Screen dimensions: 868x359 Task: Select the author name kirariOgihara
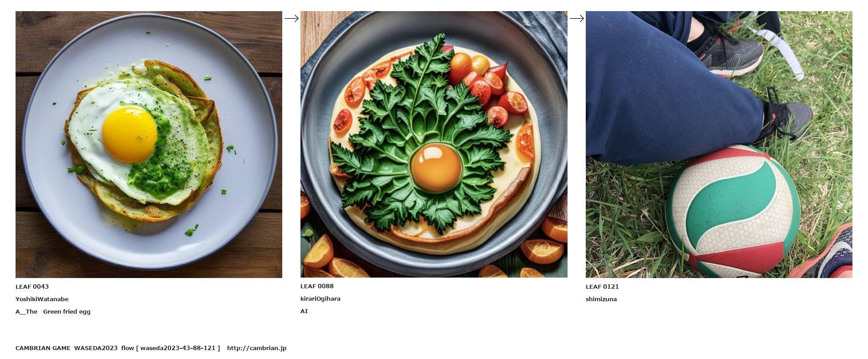click(320, 298)
